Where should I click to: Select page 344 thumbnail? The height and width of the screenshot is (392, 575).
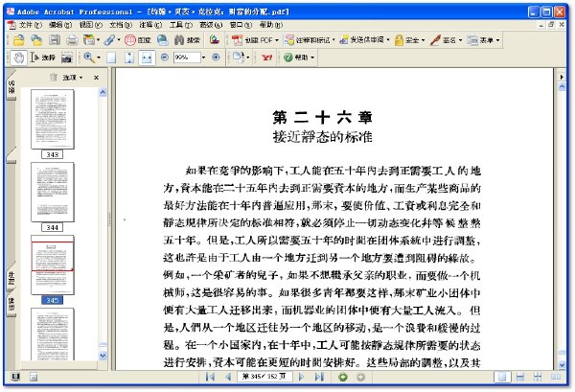pos(53,193)
